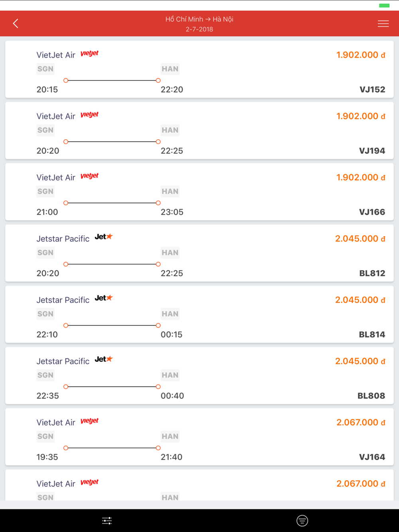
Task: Select VietJet flight VJ194 departing 20:20
Action: pyautogui.click(x=199, y=131)
